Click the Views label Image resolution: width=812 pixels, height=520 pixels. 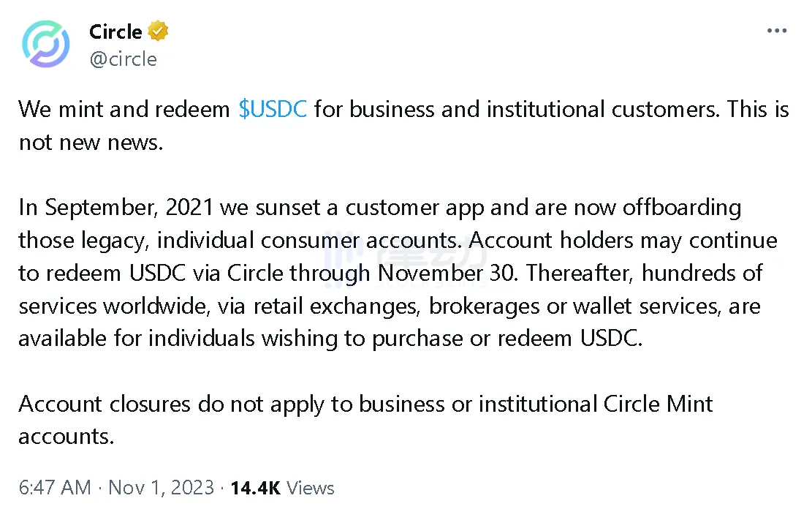point(311,488)
